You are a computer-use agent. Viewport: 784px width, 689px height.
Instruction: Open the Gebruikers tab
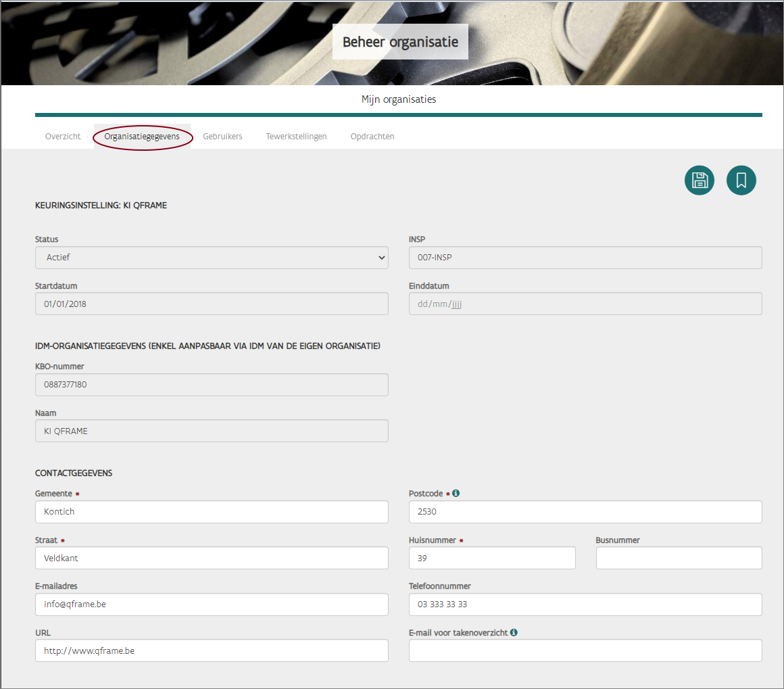pos(222,137)
